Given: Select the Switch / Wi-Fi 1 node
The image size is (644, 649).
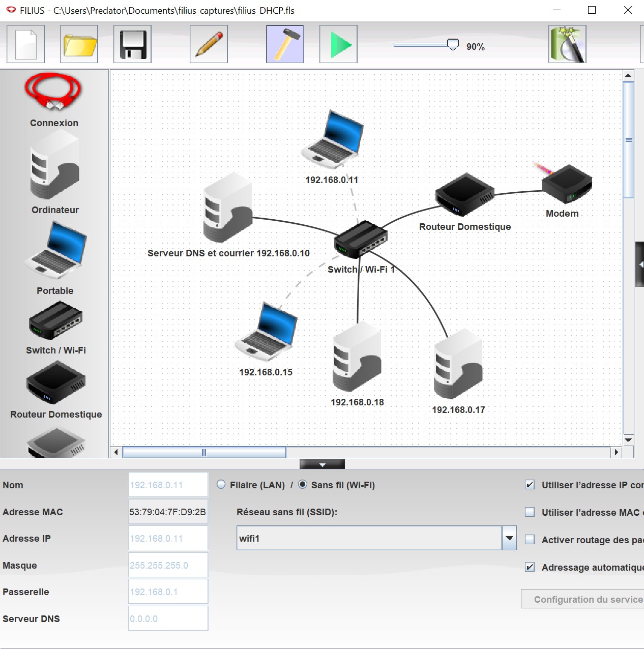Looking at the screenshot, I should (x=361, y=239).
